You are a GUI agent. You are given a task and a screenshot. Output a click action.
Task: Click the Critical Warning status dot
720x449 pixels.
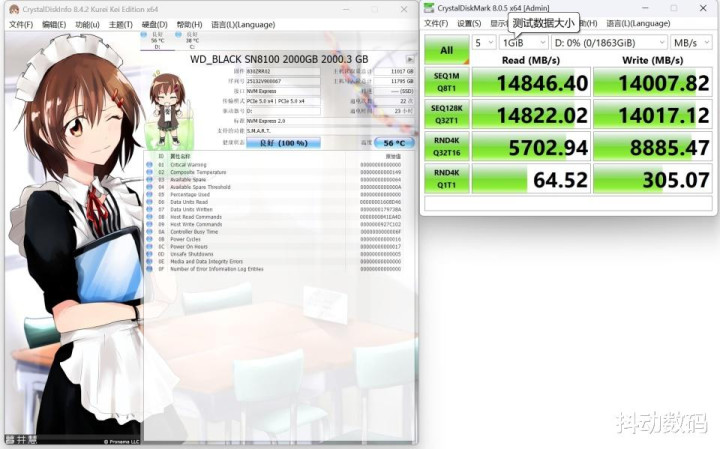[149, 164]
